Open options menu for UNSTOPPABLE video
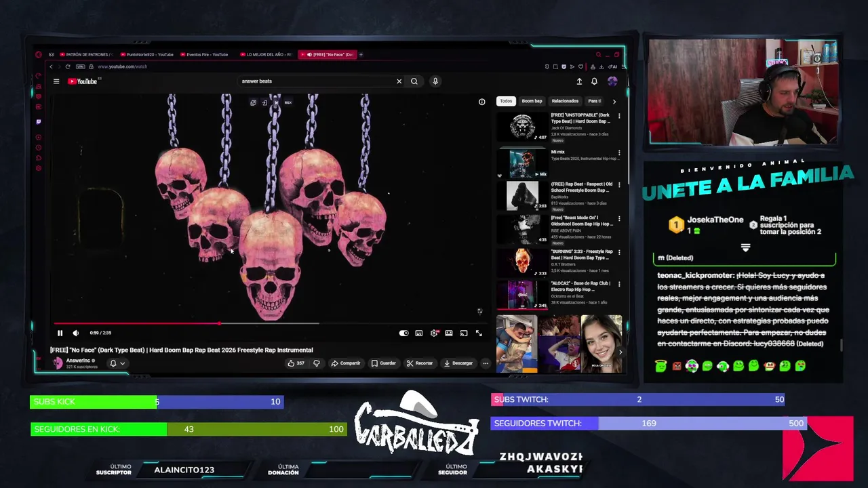The width and height of the screenshot is (868, 488). [618, 116]
